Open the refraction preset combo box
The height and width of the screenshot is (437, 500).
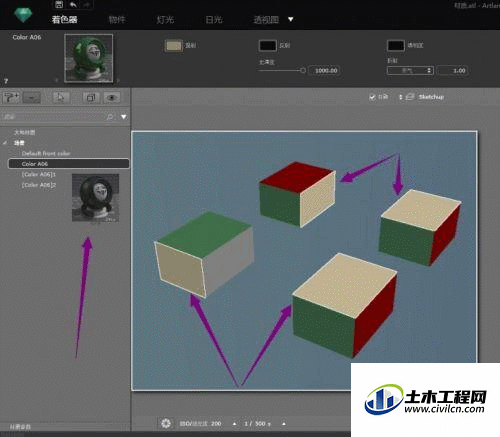[x=410, y=70]
